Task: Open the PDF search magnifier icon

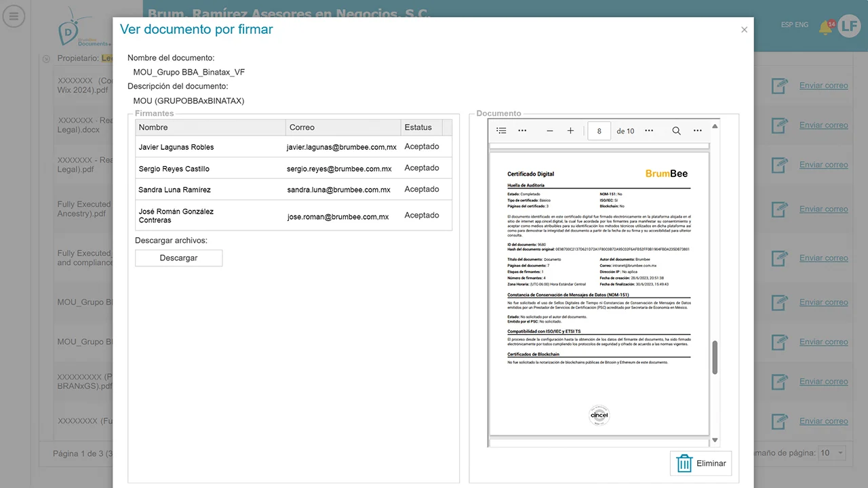Action: pyautogui.click(x=676, y=131)
